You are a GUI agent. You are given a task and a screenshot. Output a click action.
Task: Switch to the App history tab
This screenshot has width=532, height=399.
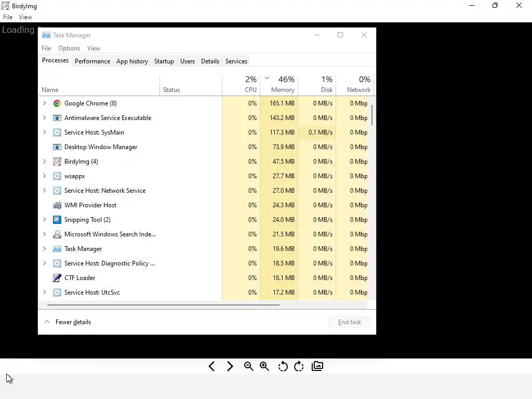click(x=132, y=61)
